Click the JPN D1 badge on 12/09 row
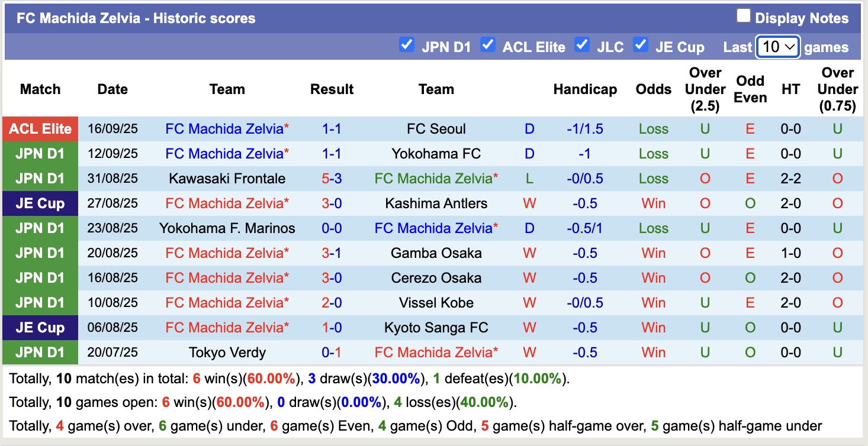This screenshot has height=446, width=868. [x=40, y=154]
